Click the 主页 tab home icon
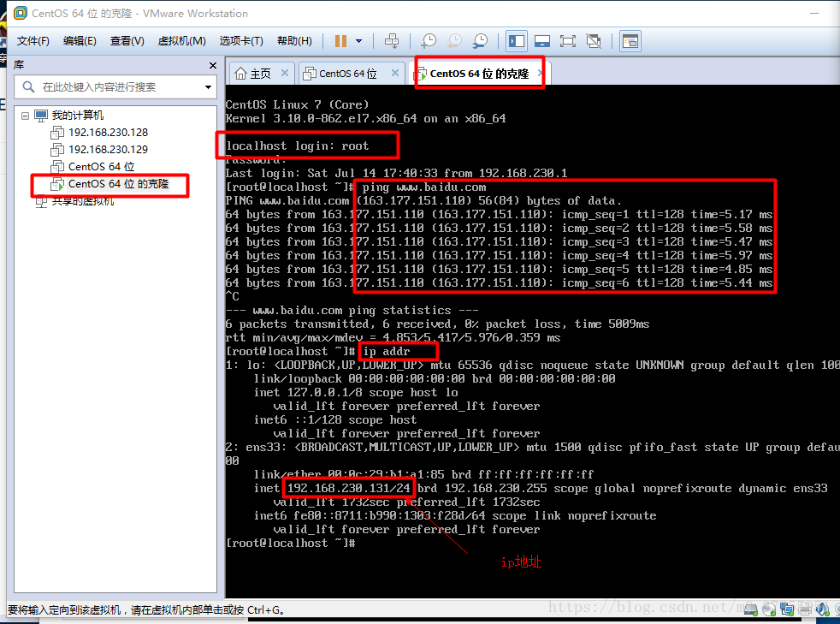This screenshot has width=840, height=624. coord(241,74)
